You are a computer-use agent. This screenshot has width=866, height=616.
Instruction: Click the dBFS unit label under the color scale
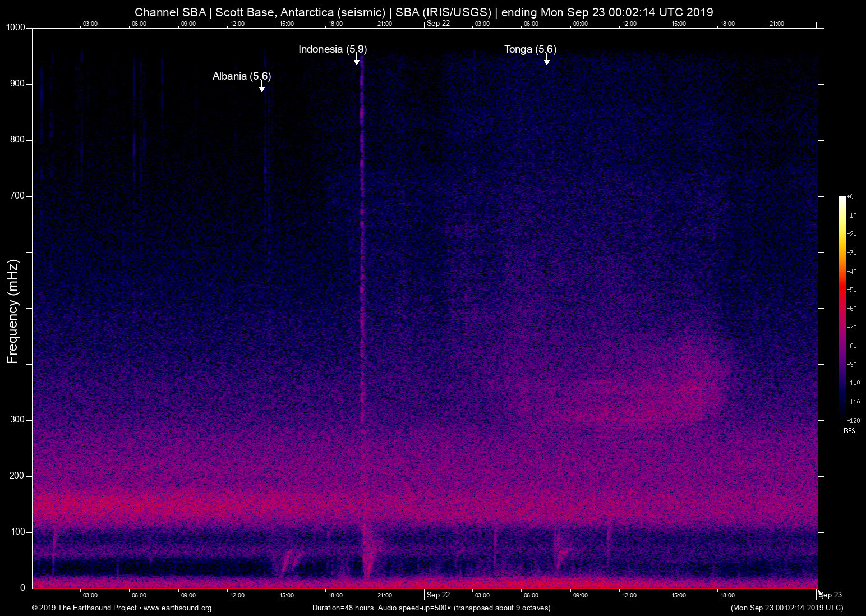(x=848, y=431)
